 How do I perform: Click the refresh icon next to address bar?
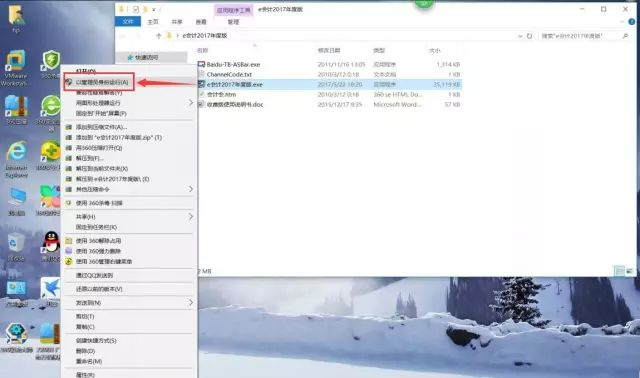tap(529, 36)
